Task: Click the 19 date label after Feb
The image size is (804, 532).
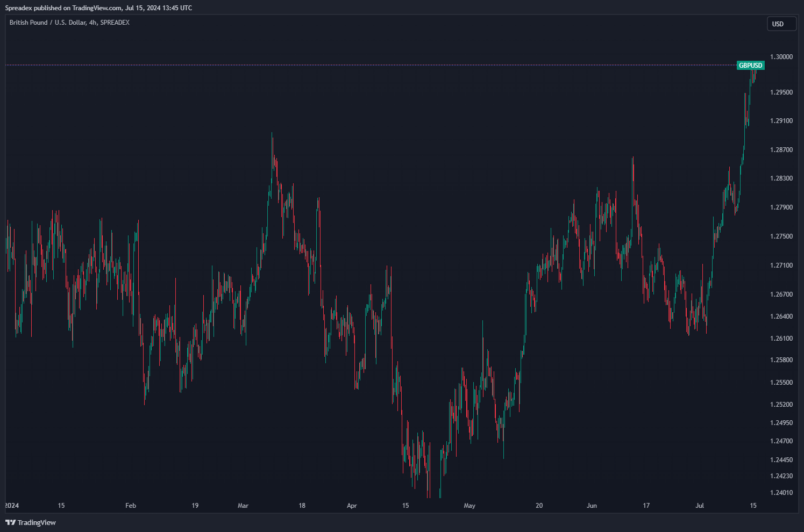Action: [x=195, y=506]
